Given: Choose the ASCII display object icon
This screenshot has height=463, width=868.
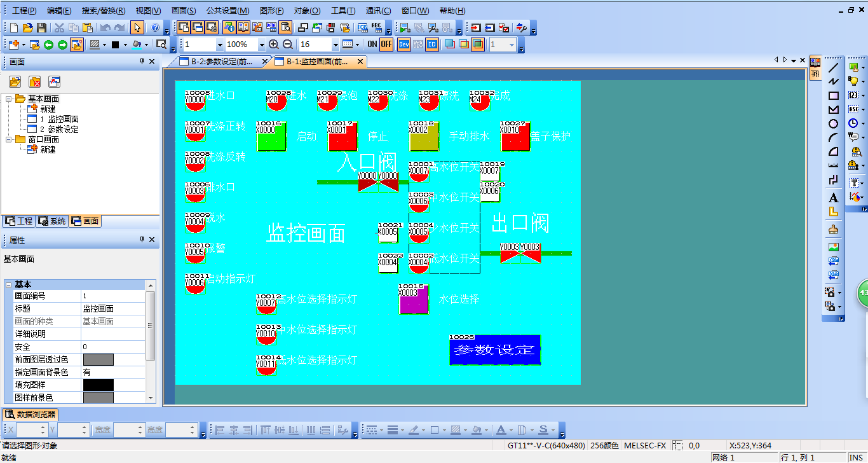Looking at the screenshot, I should pyautogui.click(x=854, y=109).
